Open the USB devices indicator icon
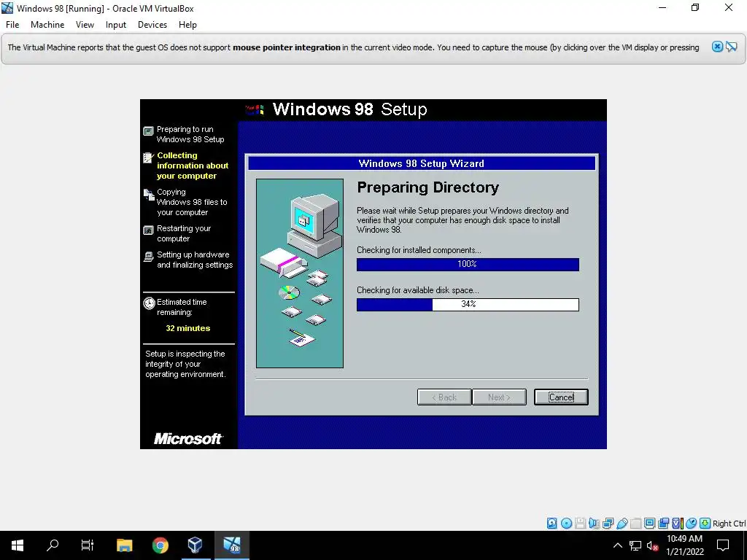The height and width of the screenshot is (560, 747). 622,524
